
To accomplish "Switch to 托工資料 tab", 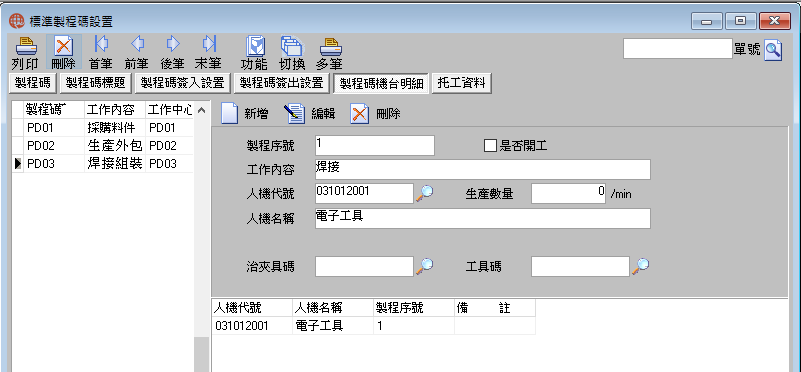I will point(461,83).
